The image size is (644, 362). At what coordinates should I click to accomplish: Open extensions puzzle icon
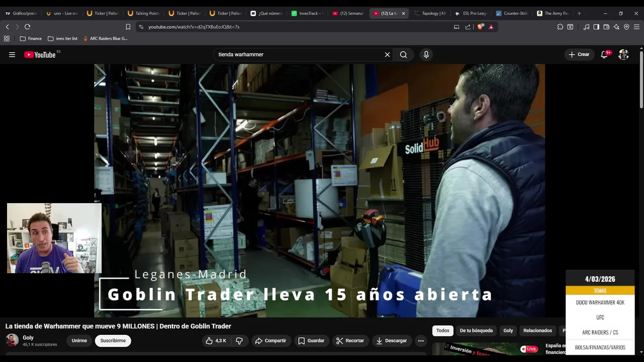(560, 27)
